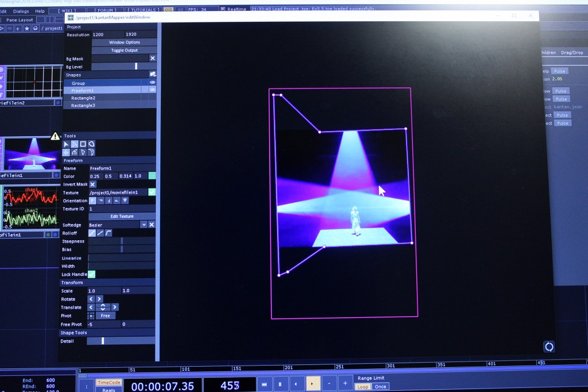
Task: Click the Edit Texture button
Action: (122, 216)
